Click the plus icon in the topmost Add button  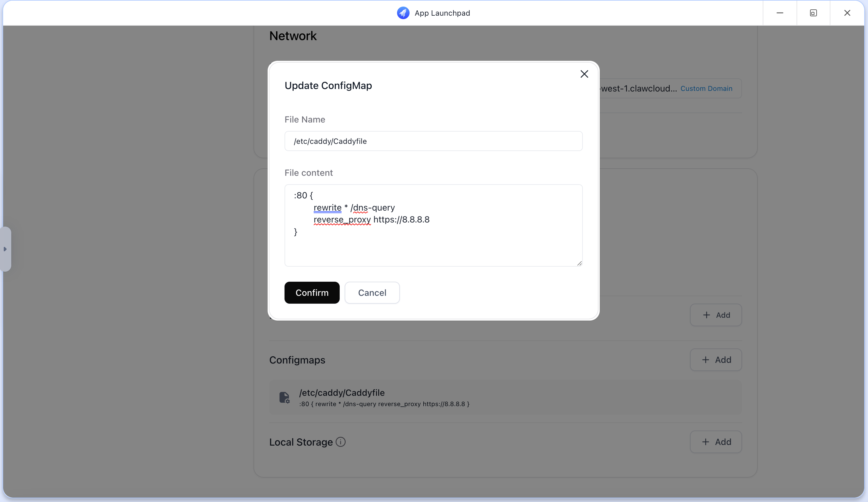[706, 315]
